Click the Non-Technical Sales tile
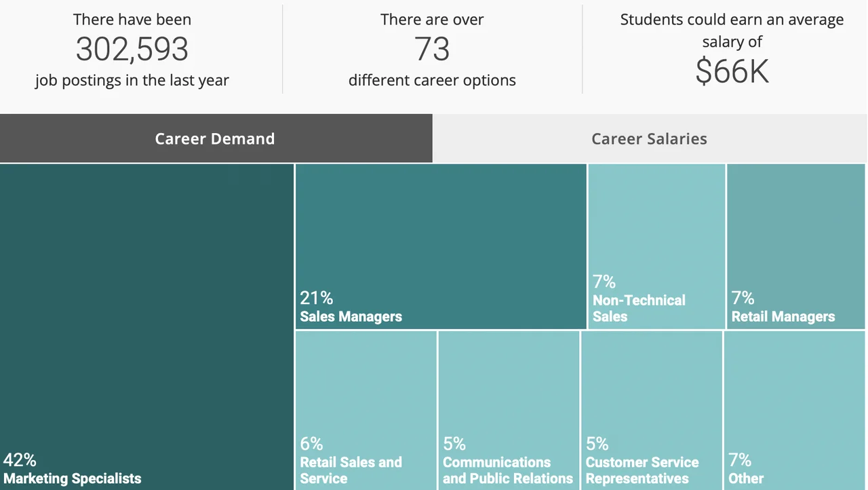This screenshot has height=490, width=868. coord(656,246)
